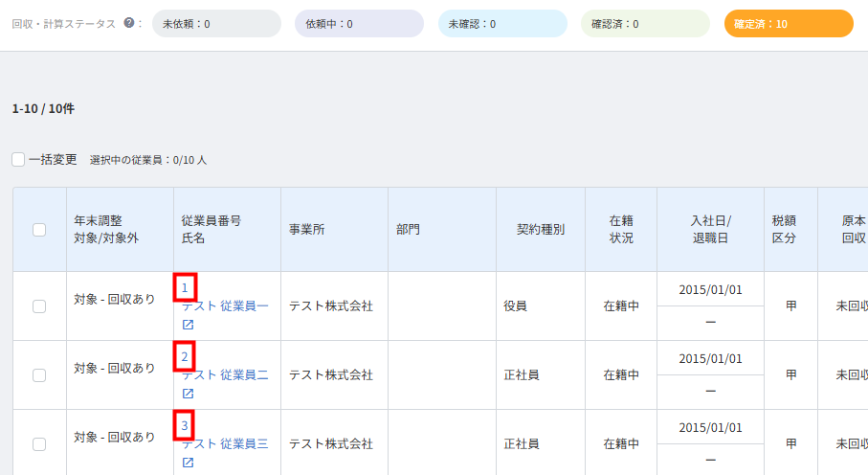Tick the checkbox for employee 3 row
The width and height of the screenshot is (868, 475).
point(39,444)
